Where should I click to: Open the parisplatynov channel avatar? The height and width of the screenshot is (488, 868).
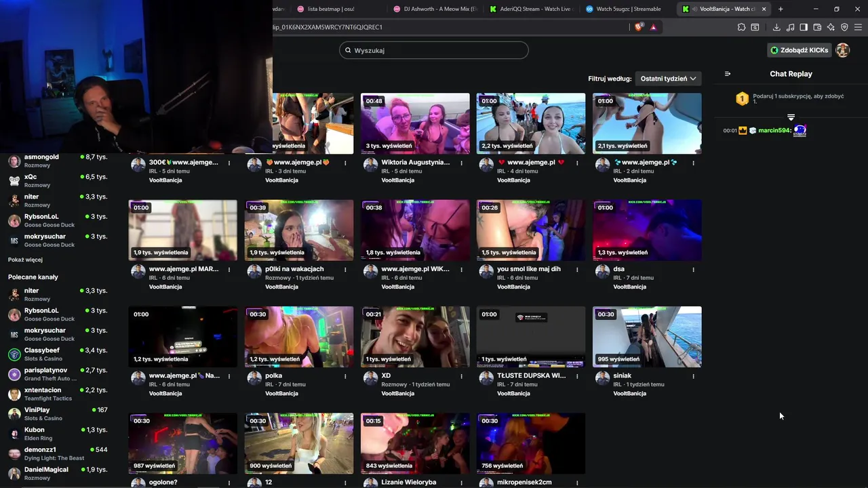14,374
